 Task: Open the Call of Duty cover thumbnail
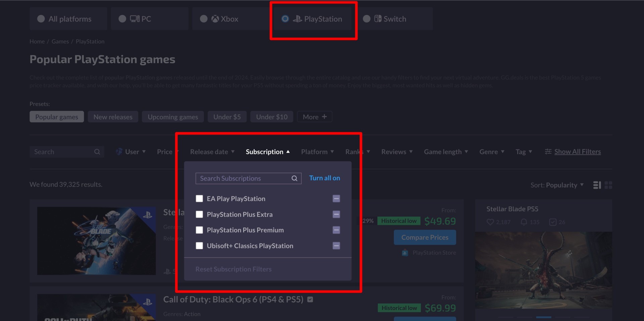coord(96,308)
